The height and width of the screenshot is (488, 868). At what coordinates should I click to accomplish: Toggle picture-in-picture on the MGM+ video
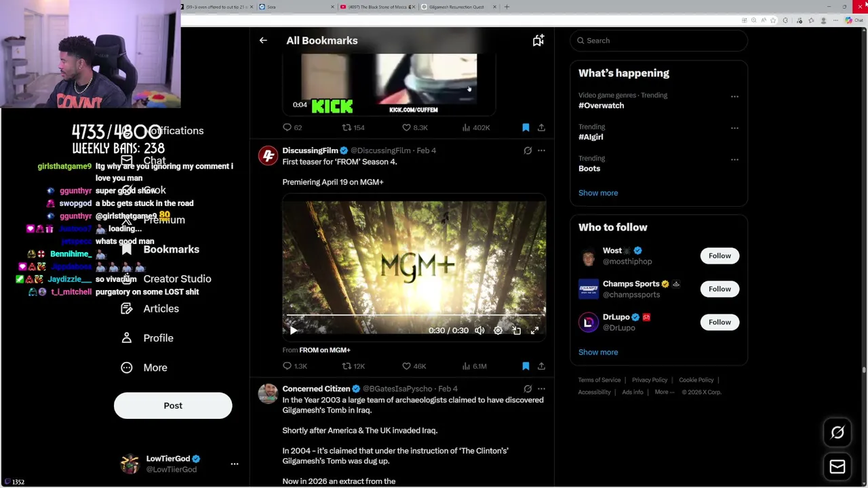click(x=516, y=331)
